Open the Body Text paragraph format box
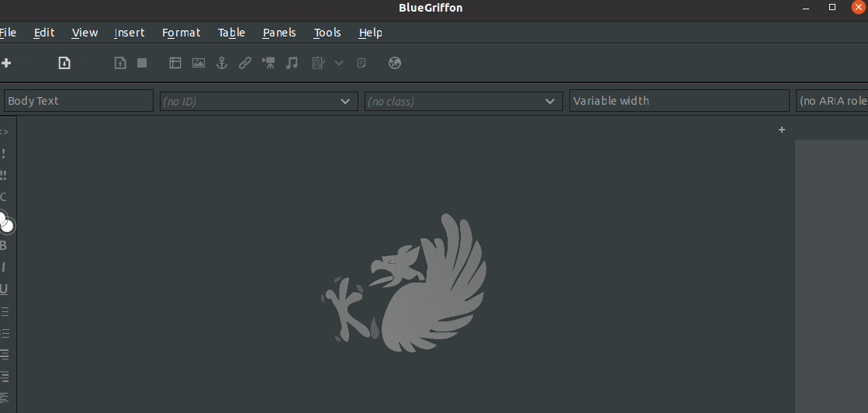Image resolution: width=868 pixels, height=413 pixels. click(78, 101)
